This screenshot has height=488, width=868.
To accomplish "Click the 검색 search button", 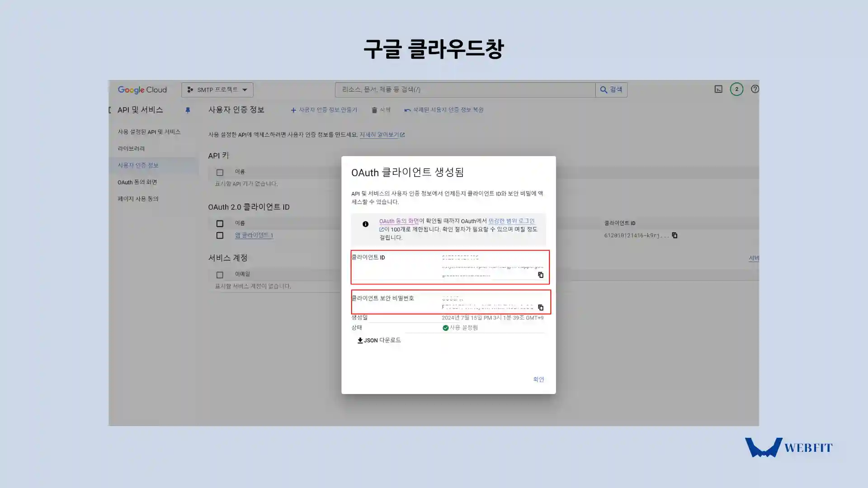I will click(x=611, y=90).
